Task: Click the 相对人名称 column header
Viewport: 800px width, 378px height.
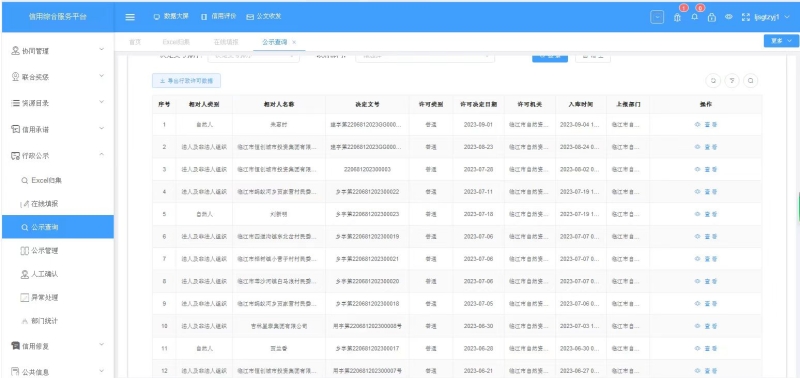Action: tap(279, 104)
